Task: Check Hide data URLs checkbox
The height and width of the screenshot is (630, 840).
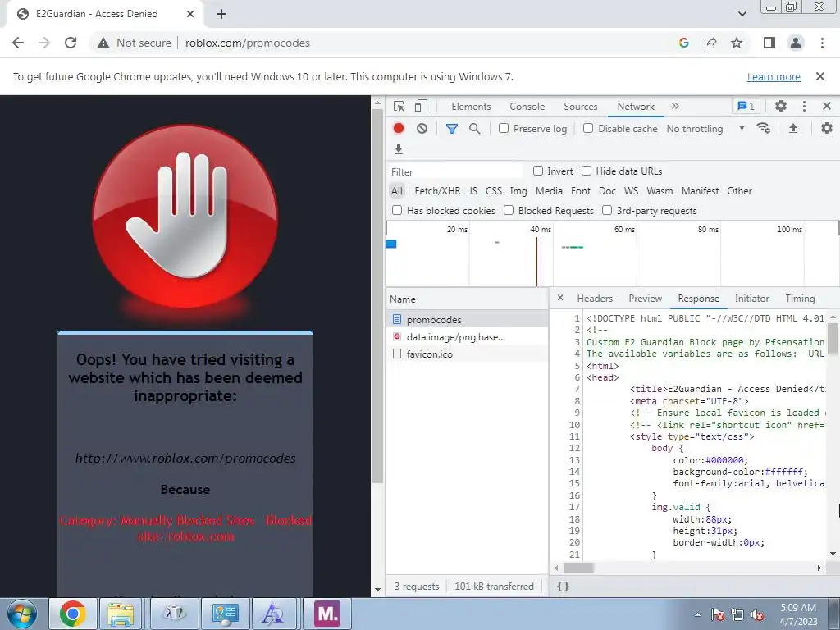Action: [587, 171]
